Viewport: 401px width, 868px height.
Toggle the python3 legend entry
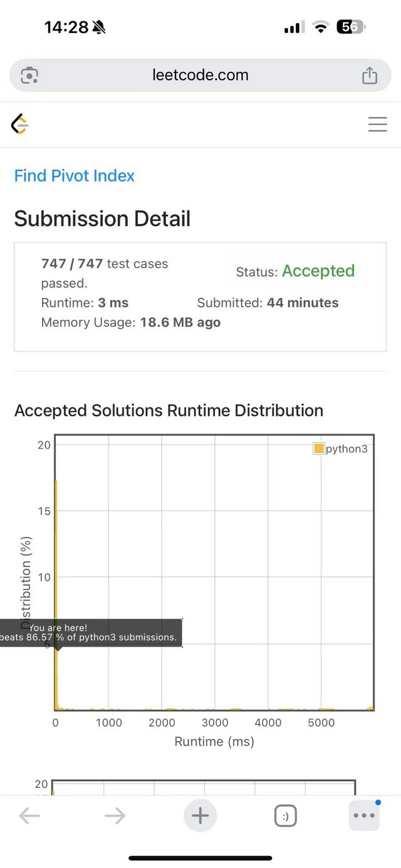[340, 449]
